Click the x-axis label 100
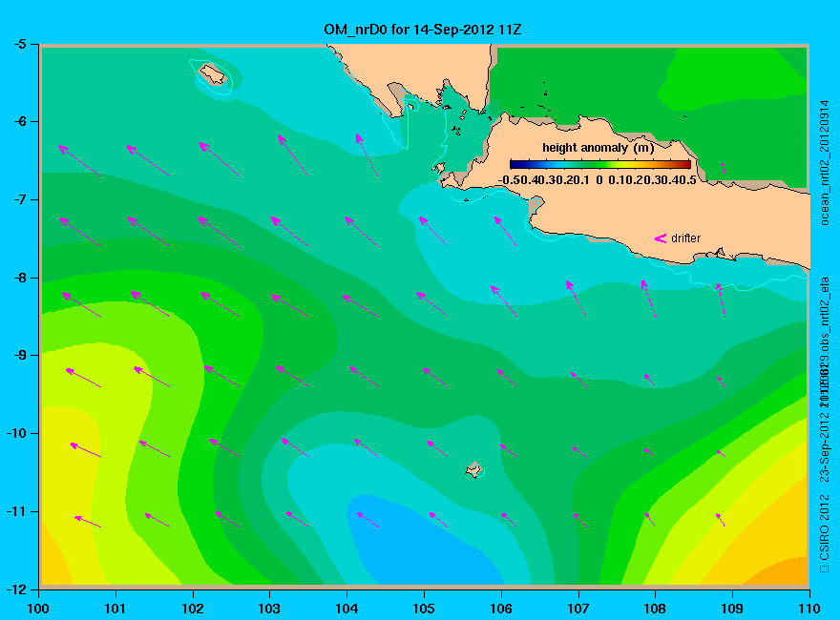The height and width of the screenshot is (620, 840). [37, 609]
